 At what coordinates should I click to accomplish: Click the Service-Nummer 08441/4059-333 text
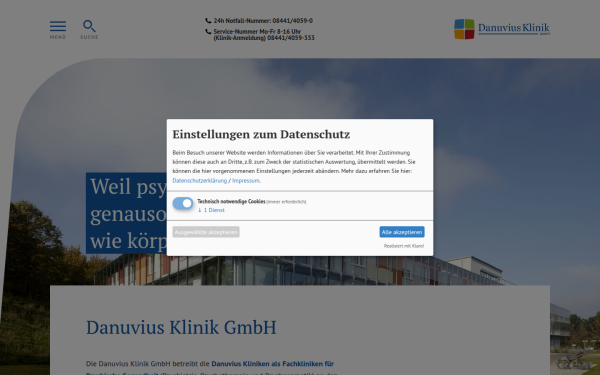click(x=264, y=34)
